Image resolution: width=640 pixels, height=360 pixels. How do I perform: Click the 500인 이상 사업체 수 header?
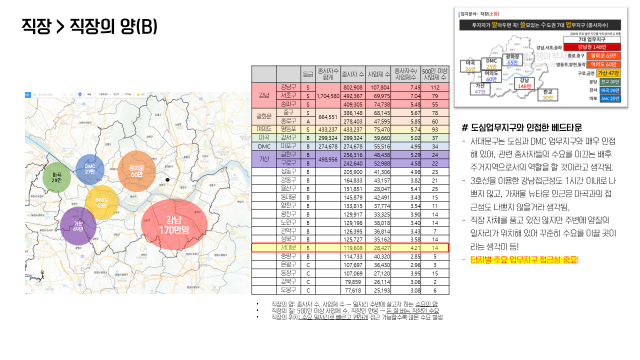(435, 74)
